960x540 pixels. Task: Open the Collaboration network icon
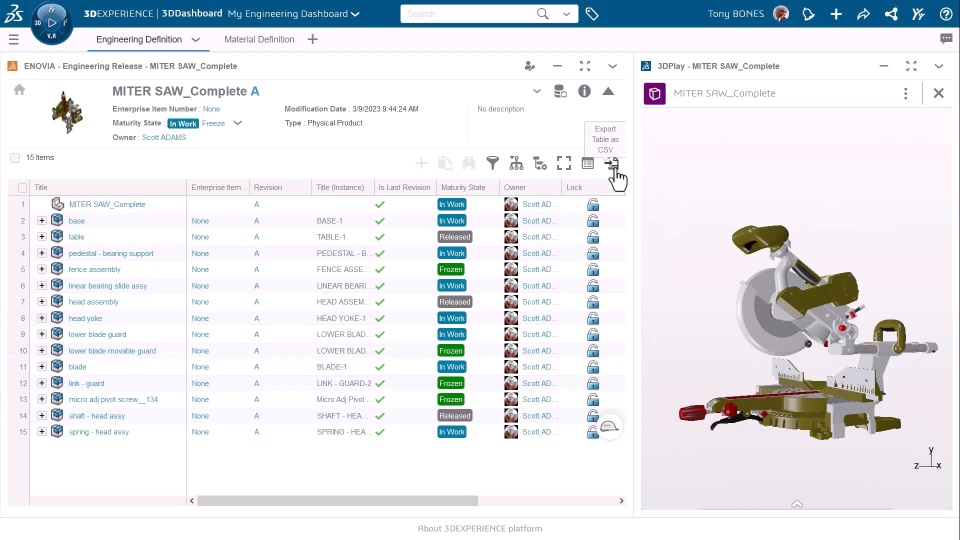(891, 13)
